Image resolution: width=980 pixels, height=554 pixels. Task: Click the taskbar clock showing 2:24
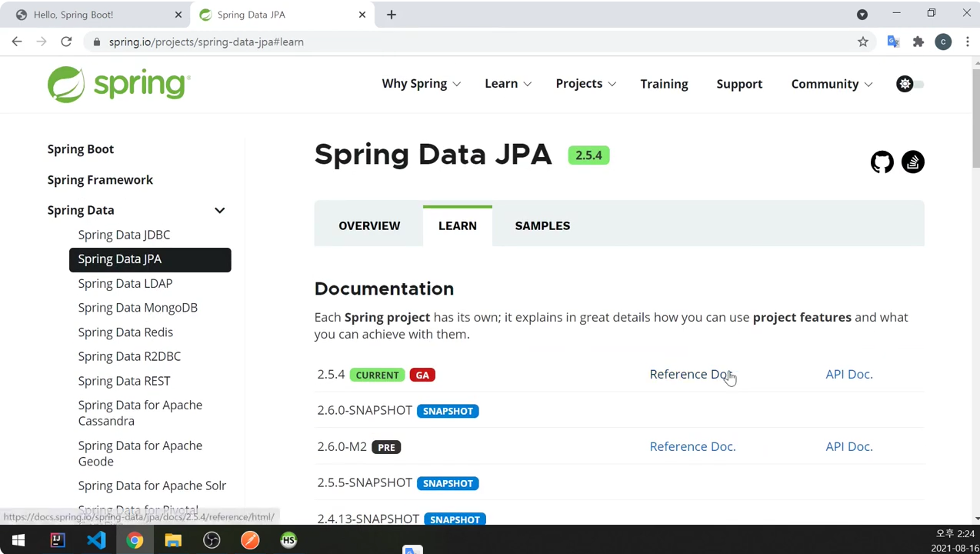(956, 533)
